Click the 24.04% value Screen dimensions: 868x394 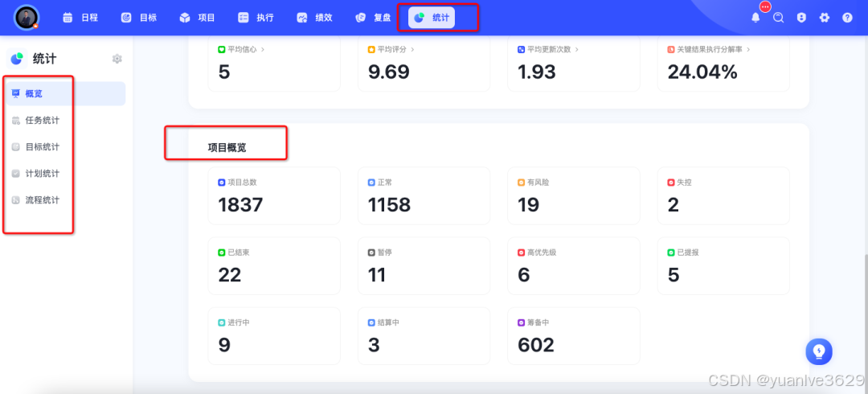click(702, 72)
